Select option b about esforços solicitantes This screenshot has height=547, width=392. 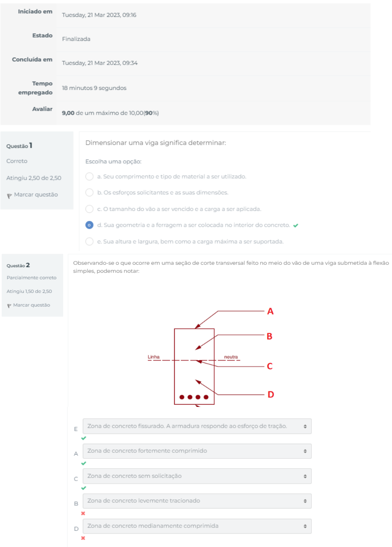[x=89, y=192]
